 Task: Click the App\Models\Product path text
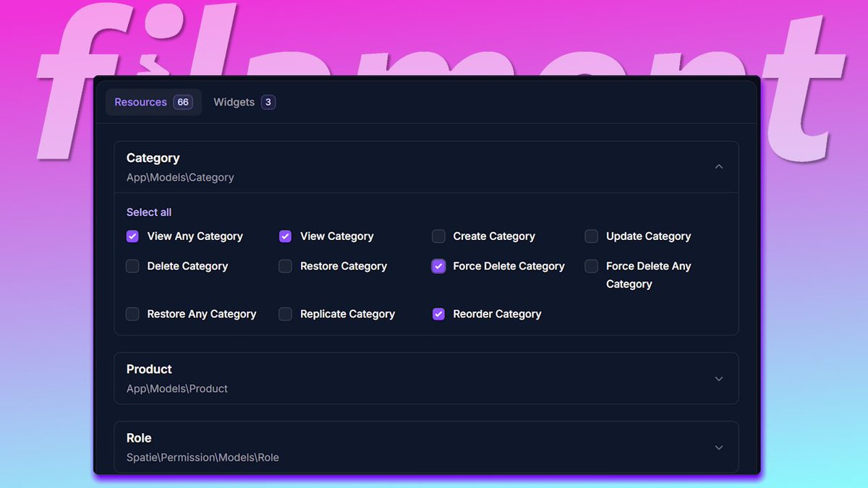click(x=177, y=388)
